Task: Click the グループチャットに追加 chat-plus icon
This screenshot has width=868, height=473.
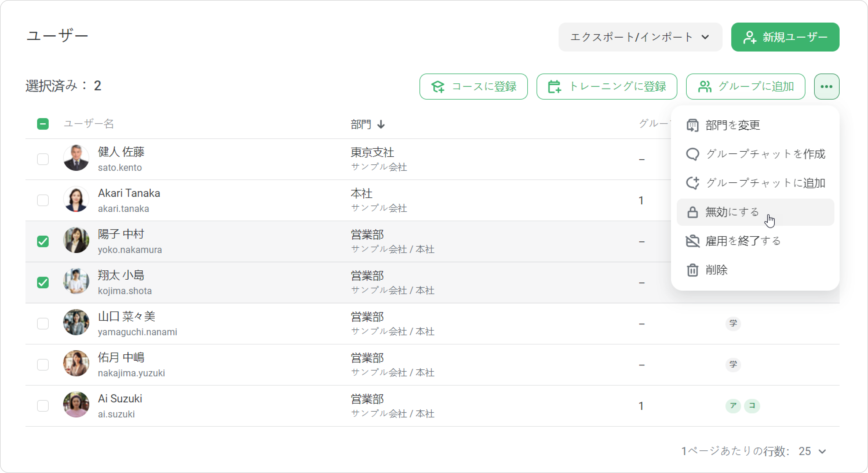Action: tap(692, 183)
